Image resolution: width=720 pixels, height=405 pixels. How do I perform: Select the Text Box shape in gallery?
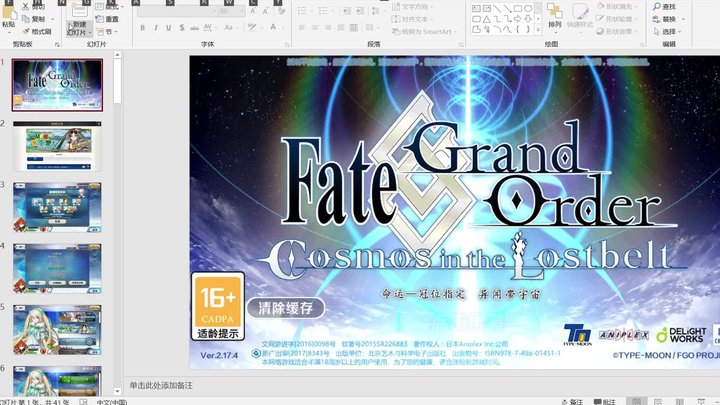(x=476, y=8)
